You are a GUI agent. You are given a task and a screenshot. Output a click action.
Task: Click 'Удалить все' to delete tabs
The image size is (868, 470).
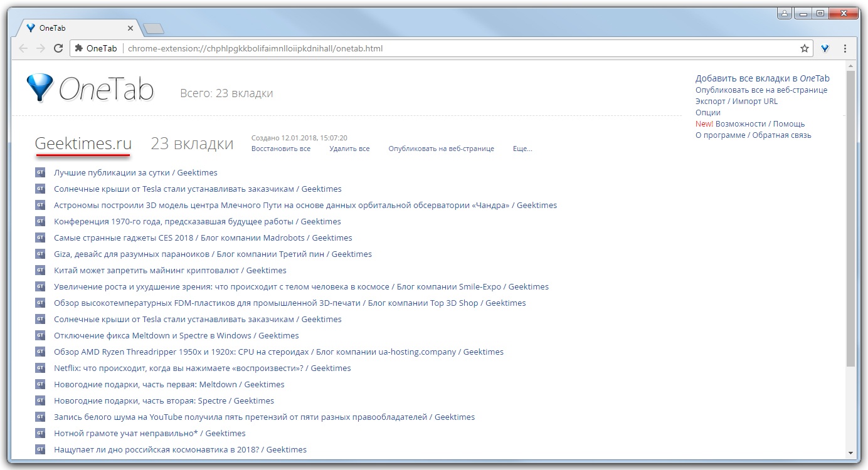point(349,149)
